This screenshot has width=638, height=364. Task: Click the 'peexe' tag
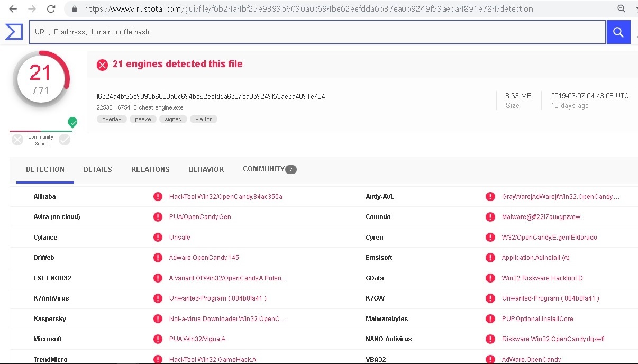pyautogui.click(x=143, y=119)
